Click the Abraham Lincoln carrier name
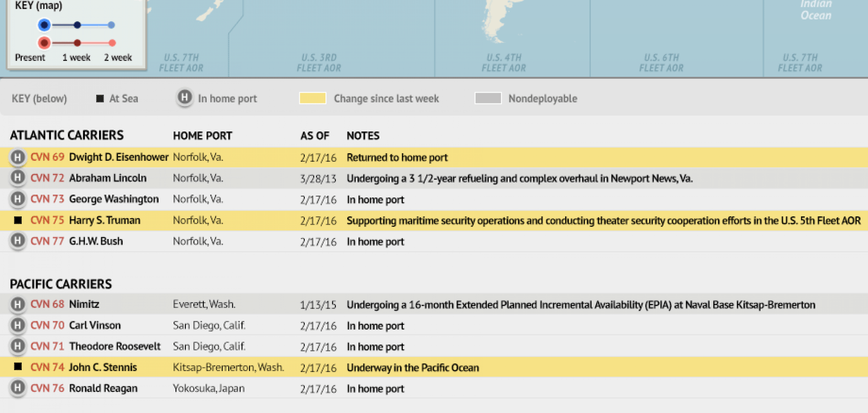Image resolution: width=868 pixels, height=413 pixels. tap(108, 178)
